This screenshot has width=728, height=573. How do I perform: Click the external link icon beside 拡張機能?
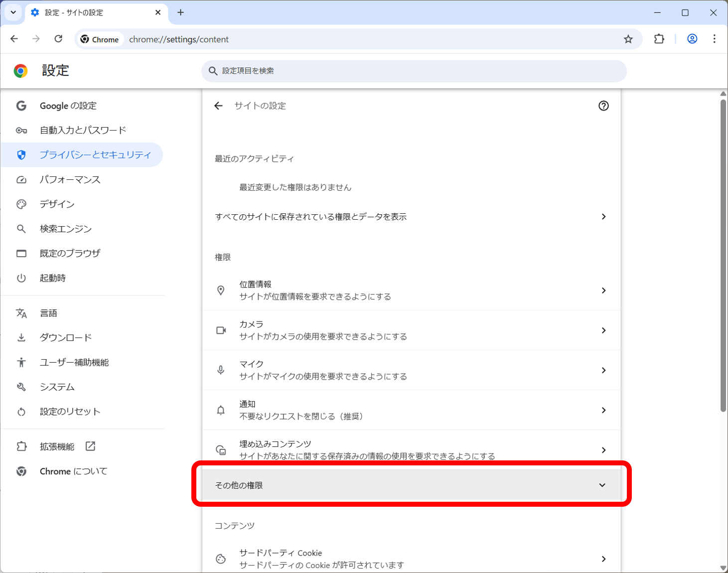(90, 446)
